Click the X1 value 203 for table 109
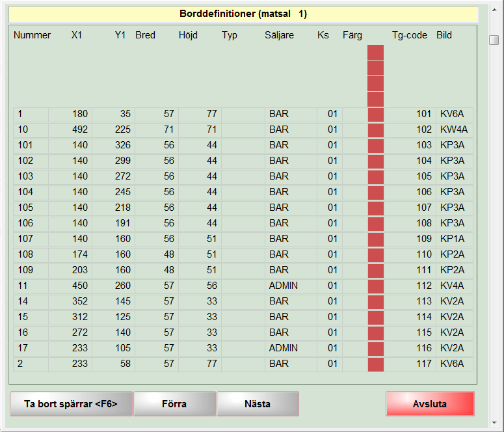The height and width of the screenshot is (432, 504). pos(70,270)
